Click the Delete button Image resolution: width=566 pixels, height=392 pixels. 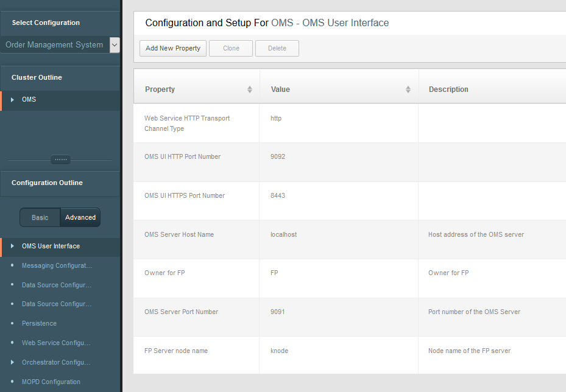[x=277, y=48]
